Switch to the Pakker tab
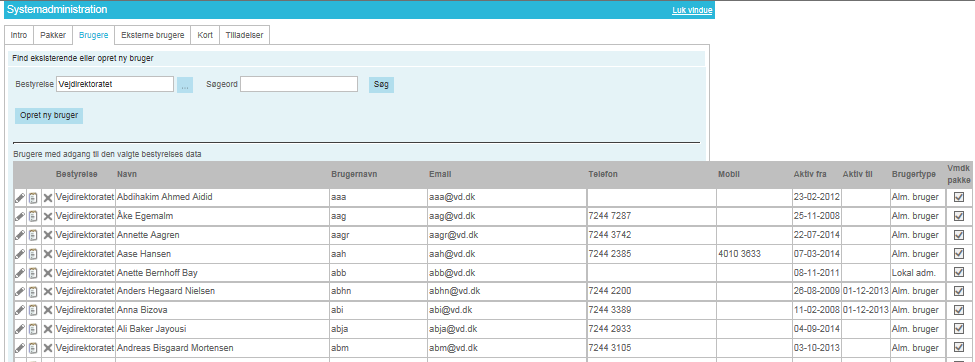 point(53,35)
